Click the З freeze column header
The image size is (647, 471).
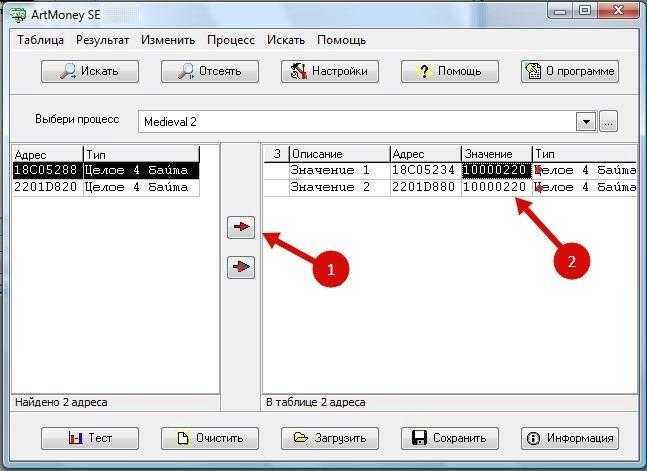tap(276, 154)
